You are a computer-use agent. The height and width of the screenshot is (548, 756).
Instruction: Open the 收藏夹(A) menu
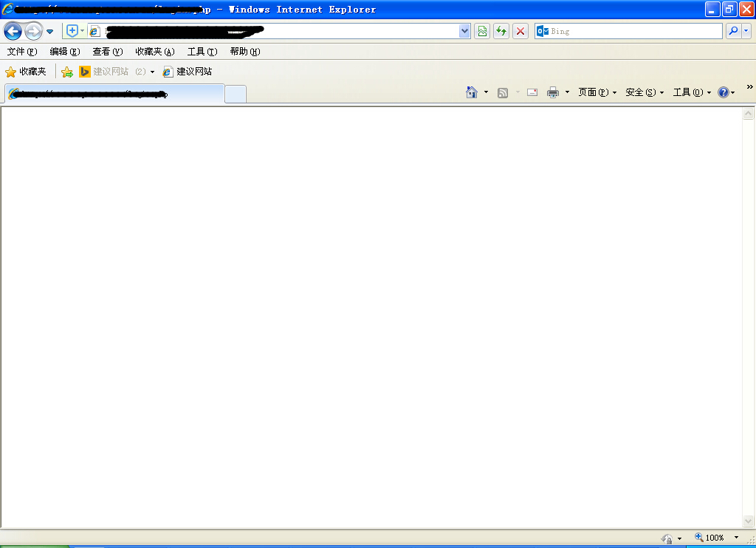point(155,52)
